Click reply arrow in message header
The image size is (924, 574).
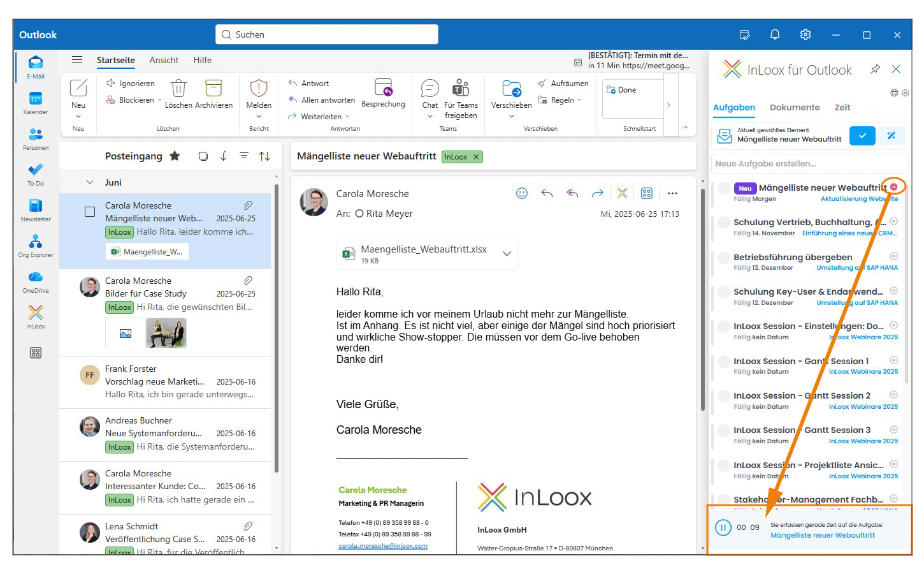click(x=547, y=193)
